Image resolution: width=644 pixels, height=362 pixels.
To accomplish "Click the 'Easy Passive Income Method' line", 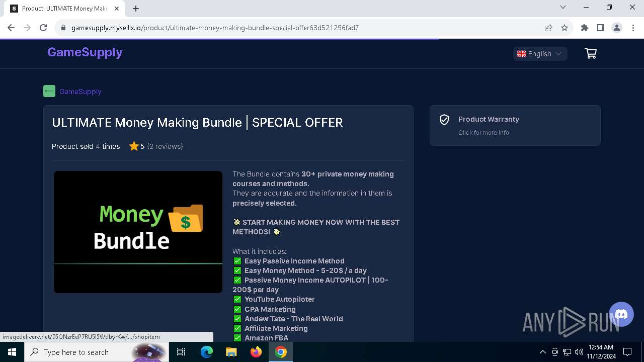I will click(x=294, y=261).
